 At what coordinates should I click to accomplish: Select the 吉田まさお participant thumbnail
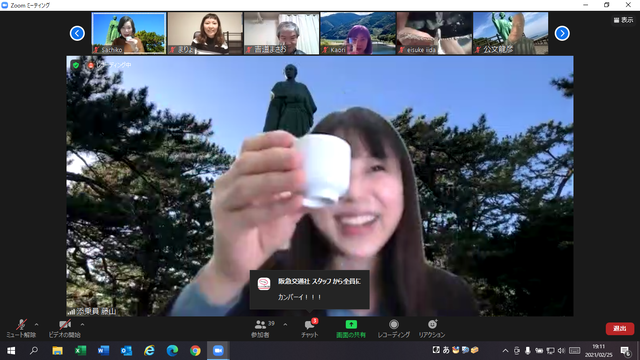click(281, 33)
